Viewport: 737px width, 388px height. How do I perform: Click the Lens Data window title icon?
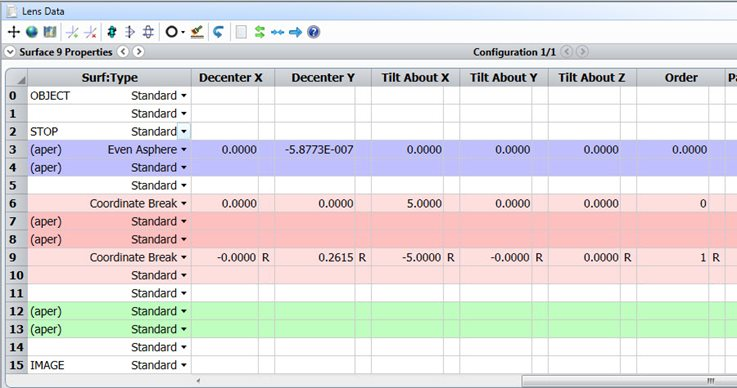click(x=12, y=11)
